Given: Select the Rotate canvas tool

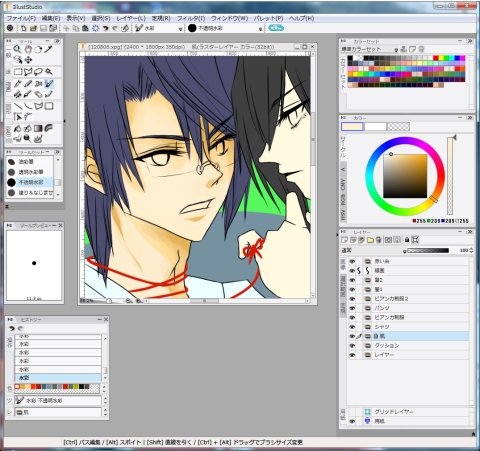Looking at the screenshot, I should coord(38,50).
